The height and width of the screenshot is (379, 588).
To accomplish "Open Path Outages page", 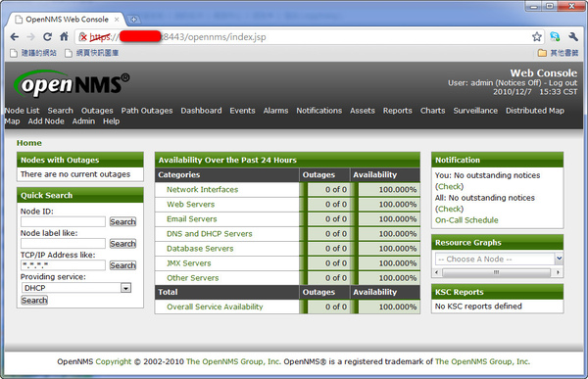I will tap(147, 111).
